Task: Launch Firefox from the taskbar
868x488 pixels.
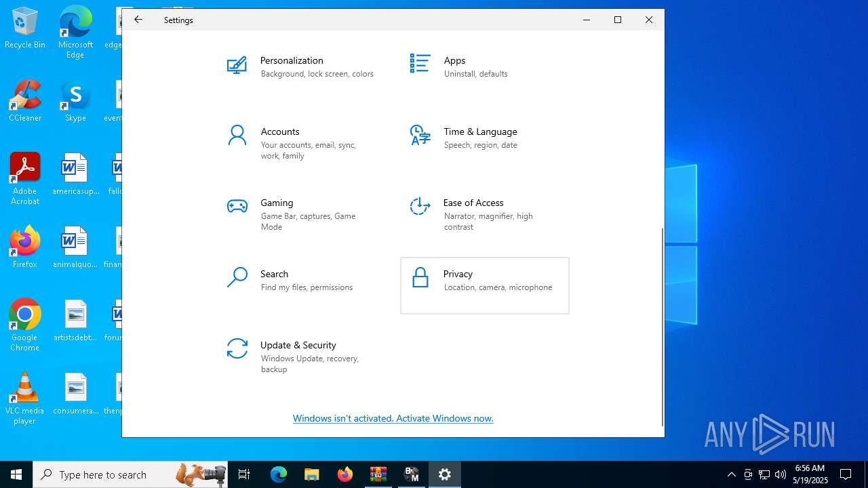Action: point(345,474)
